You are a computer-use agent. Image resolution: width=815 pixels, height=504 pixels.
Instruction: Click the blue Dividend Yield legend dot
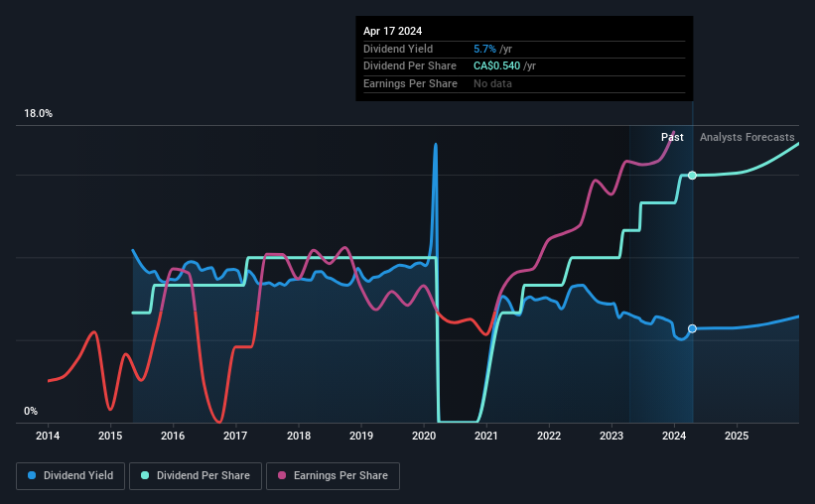point(32,475)
